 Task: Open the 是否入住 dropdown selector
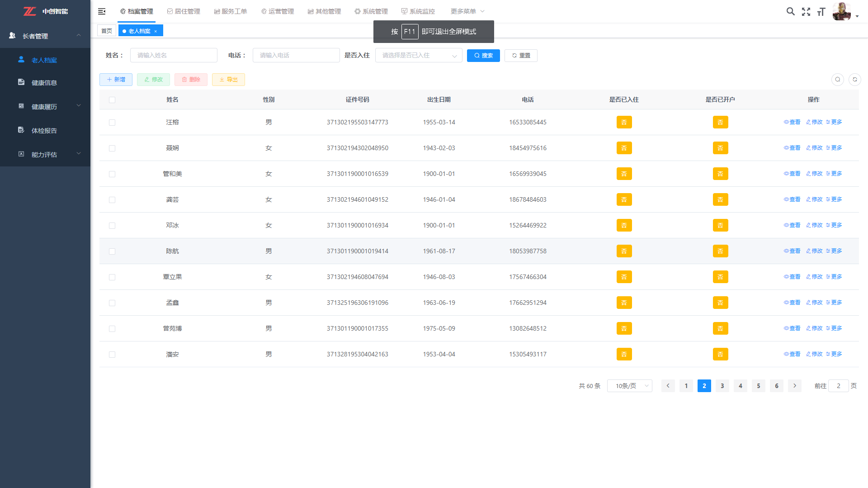tap(419, 56)
